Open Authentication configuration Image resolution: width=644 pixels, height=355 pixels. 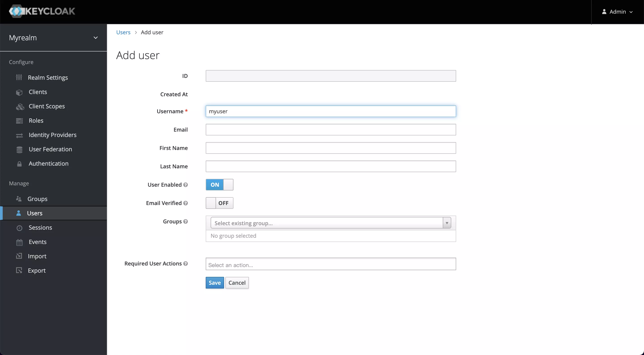[49, 163]
